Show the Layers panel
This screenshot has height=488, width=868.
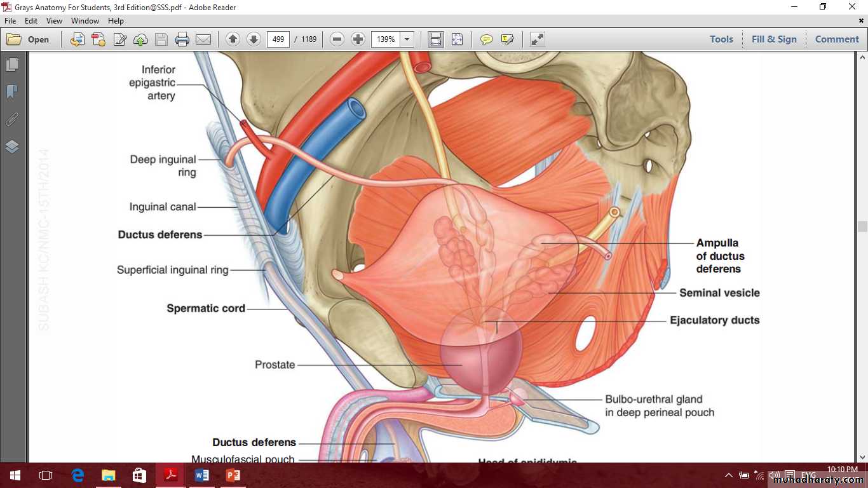pyautogui.click(x=12, y=147)
